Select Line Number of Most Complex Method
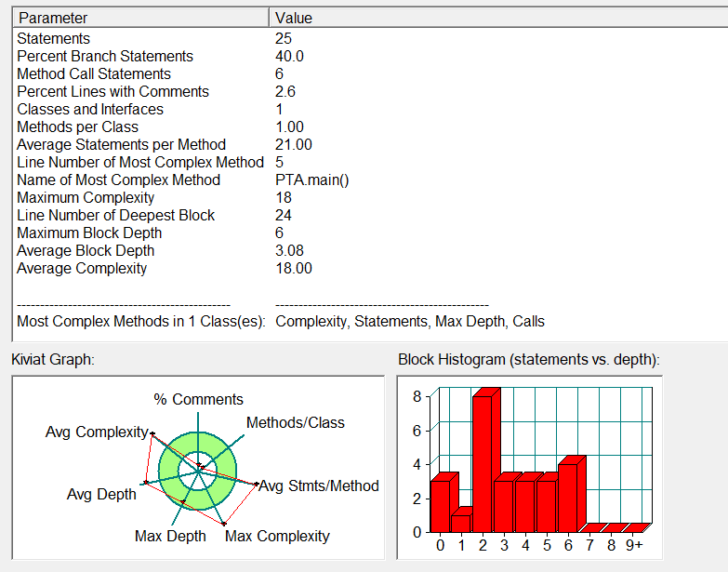Screen dimensions: 728x572 point(140,162)
